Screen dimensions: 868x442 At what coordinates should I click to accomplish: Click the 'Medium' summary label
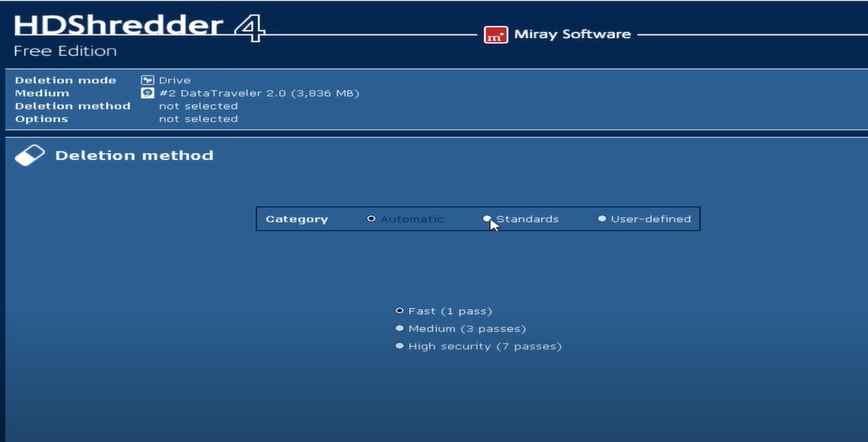(x=42, y=93)
